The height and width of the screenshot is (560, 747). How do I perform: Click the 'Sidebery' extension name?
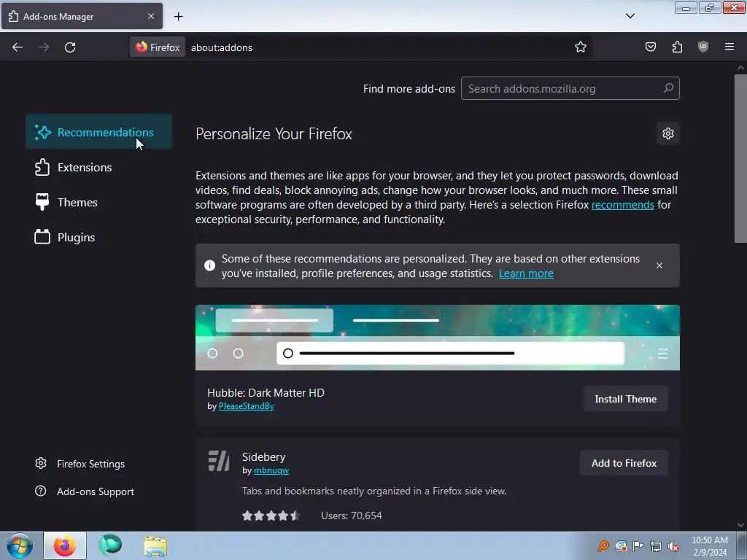(263, 456)
